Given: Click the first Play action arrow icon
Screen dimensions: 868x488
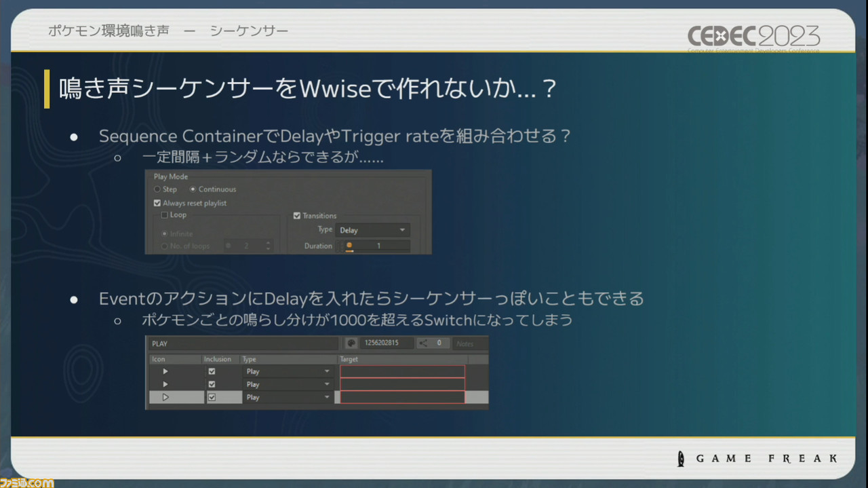Looking at the screenshot, I should click(x=165, y=371).
